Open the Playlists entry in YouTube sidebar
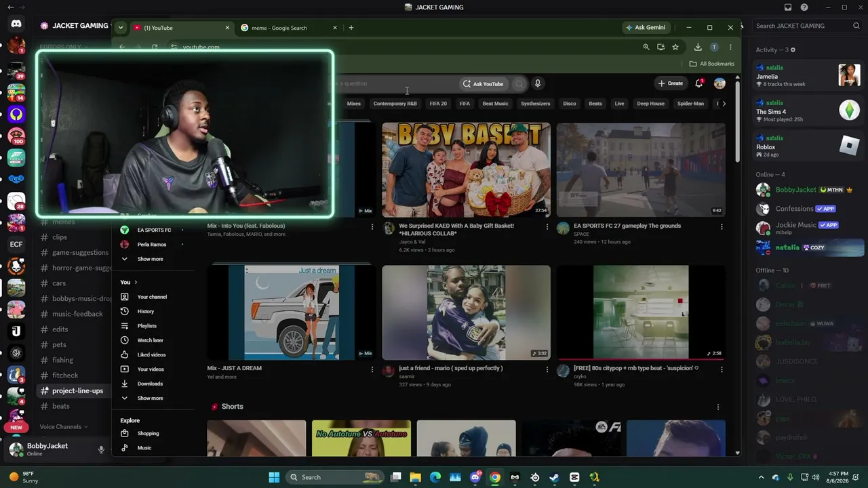 (x=146, y=326)
